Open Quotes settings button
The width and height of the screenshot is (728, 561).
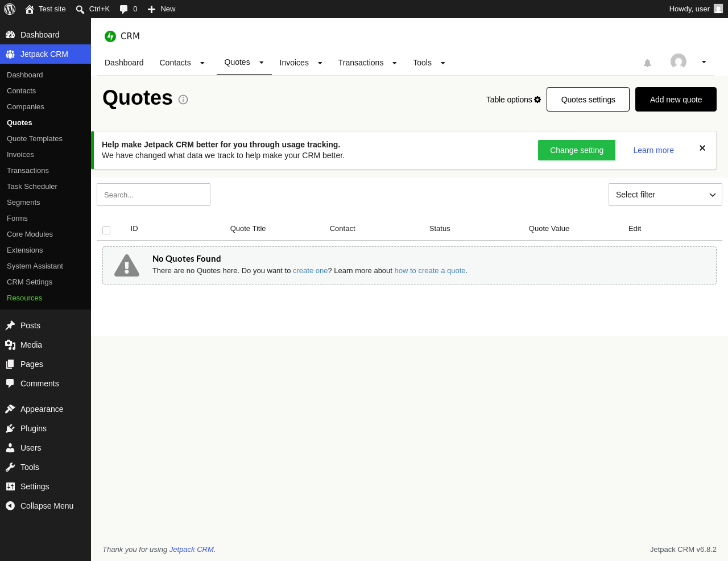tap(588, 100)
